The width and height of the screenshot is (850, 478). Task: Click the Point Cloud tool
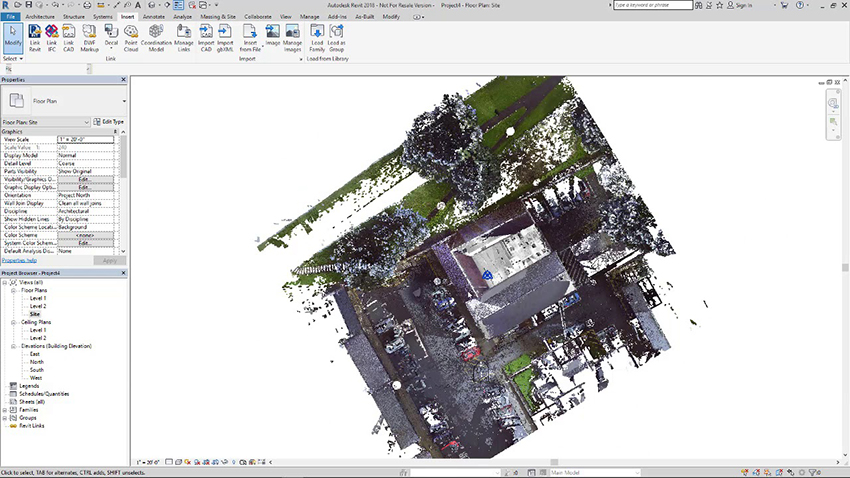click(x=131, y=37)
